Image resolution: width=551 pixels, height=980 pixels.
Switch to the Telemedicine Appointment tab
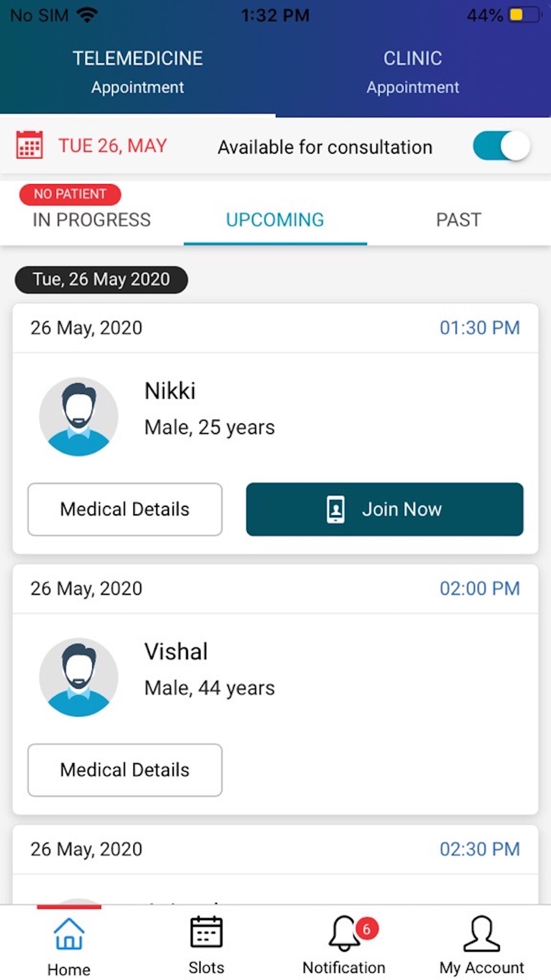138,72
